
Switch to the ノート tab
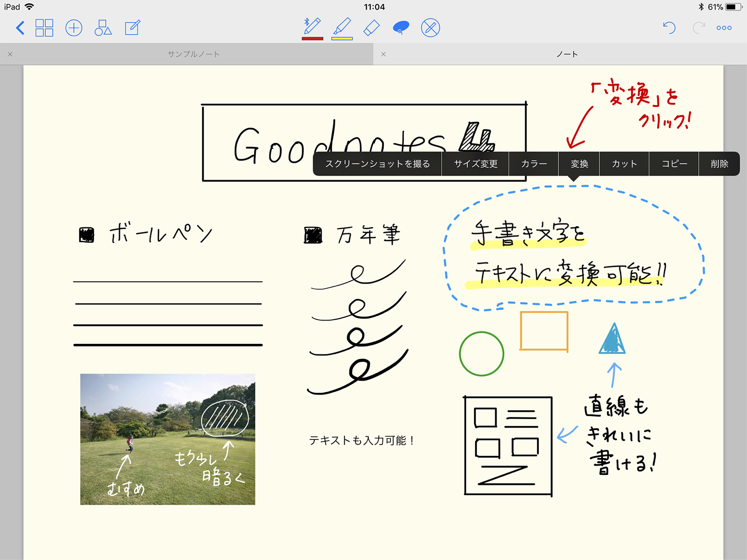point(567,54)
